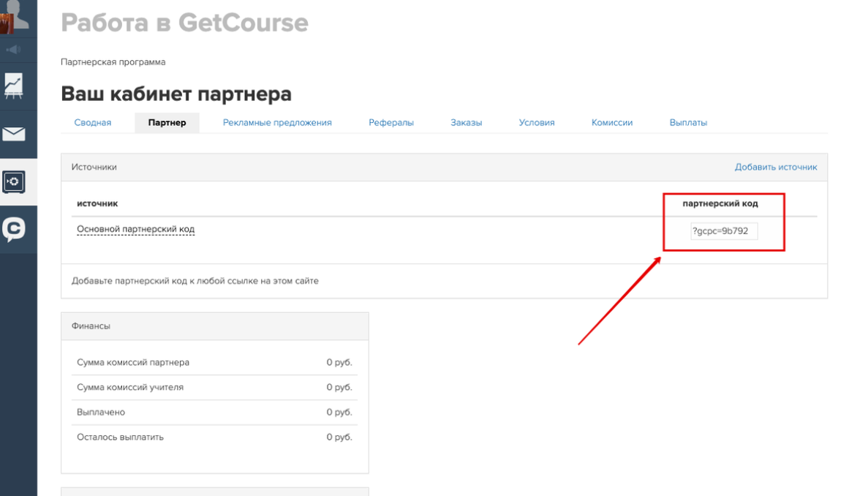Open the chart presentation sidebar icon
The image size is (868, 496).
click(x=14, y=86)
